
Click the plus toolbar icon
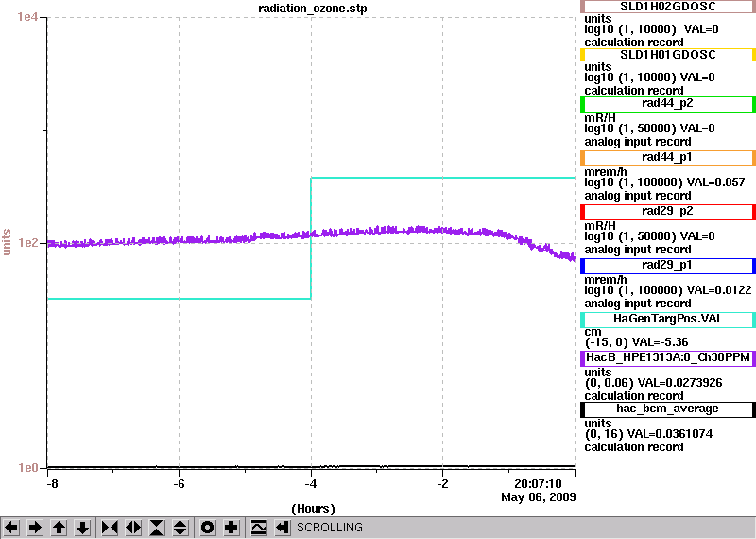pyautogui.click(x=232, y=528)
